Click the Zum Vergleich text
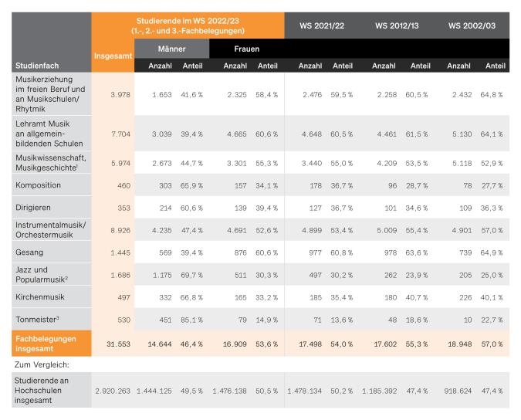 pos(43,363)
